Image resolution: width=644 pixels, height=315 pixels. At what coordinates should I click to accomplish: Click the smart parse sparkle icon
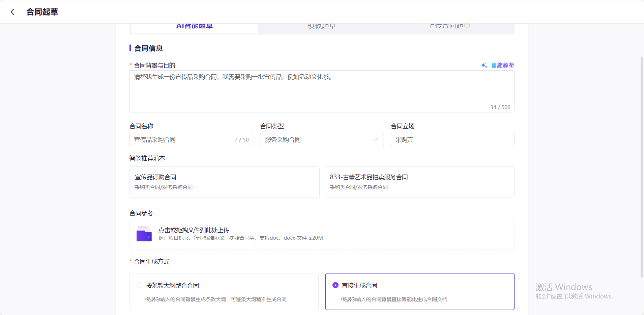484,65
